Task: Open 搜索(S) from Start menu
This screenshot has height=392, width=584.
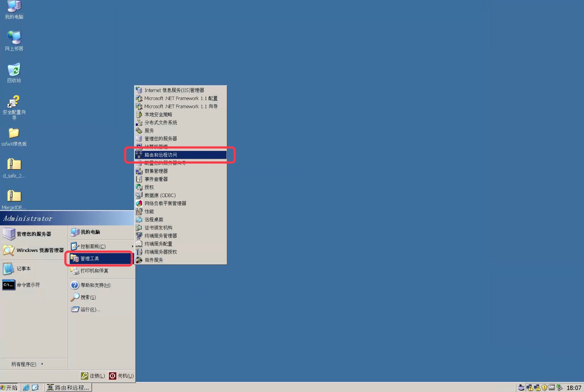Action: (x=101, y=297)
